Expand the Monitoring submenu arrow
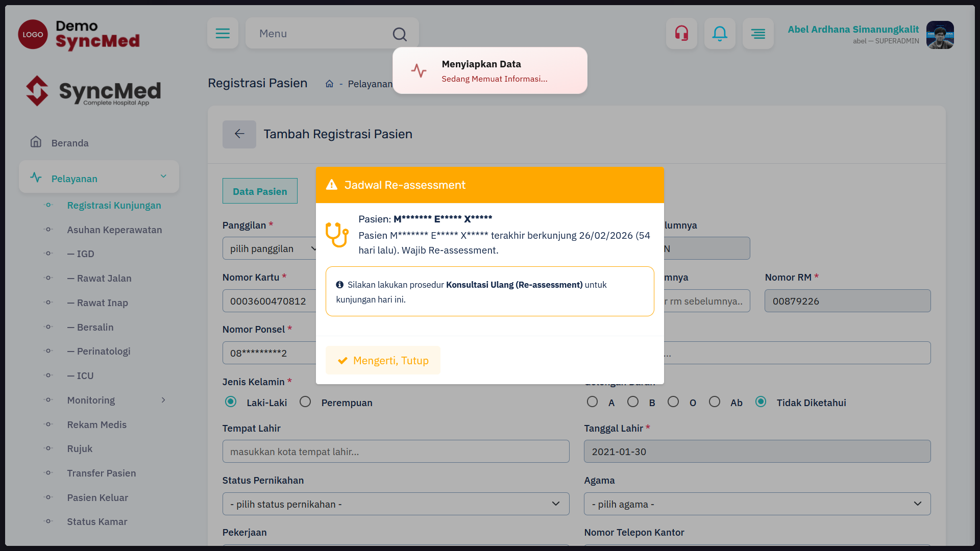The width and height of the screenshot is (980, 551). (x=163, y=400)
